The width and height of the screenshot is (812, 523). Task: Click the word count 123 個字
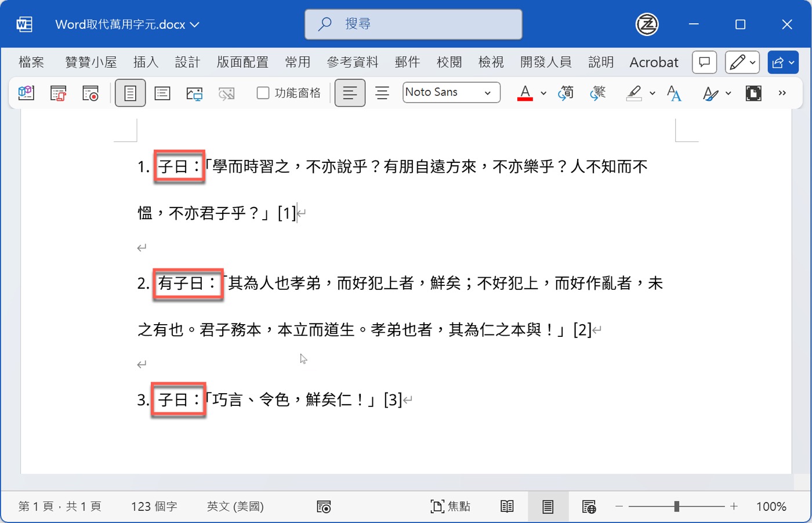pos(154,506)
